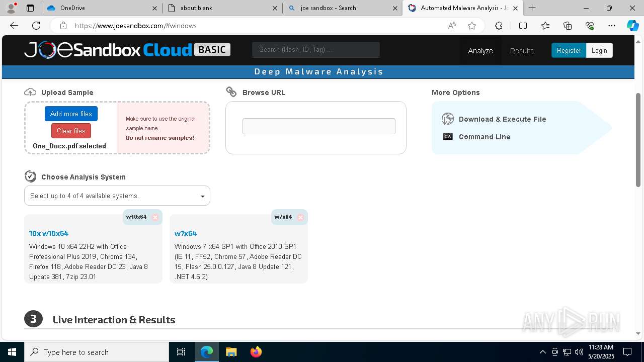Click the page vertical scrollbar thumb
The height and width of the screenshot is (362, 644).
point(638,139)
